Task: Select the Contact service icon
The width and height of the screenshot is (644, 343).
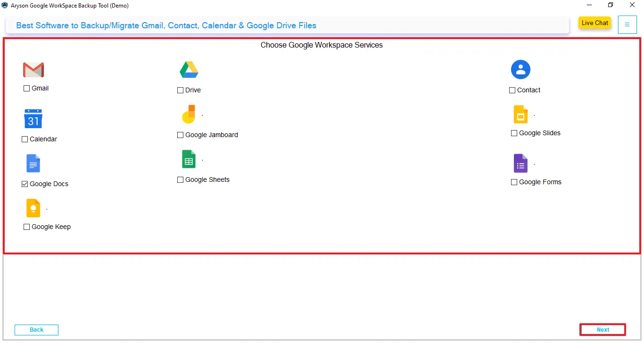Action: click(x=520, y=69)
